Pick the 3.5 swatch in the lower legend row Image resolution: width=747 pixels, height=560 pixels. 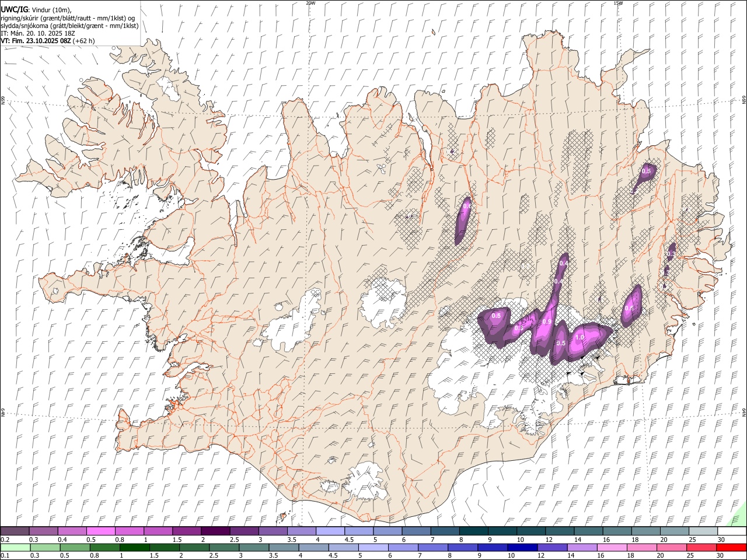point(284,548)
